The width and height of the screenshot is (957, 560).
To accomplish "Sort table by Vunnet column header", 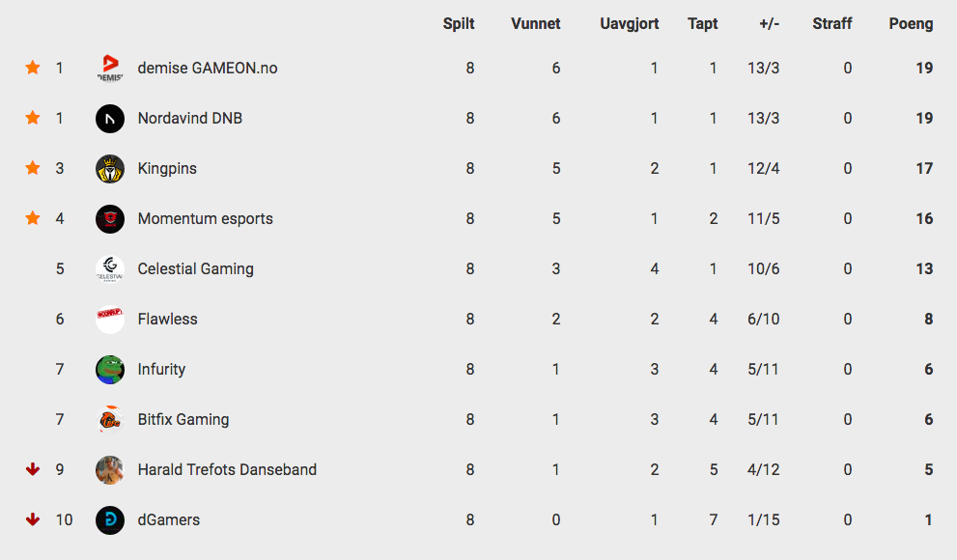I will tap(535, 24).
